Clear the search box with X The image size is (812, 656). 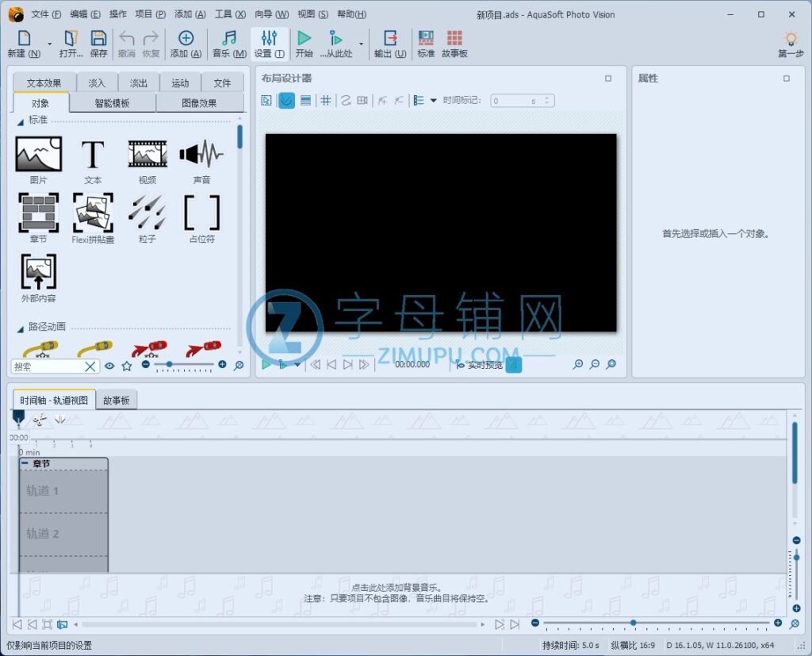pos(90,366)
